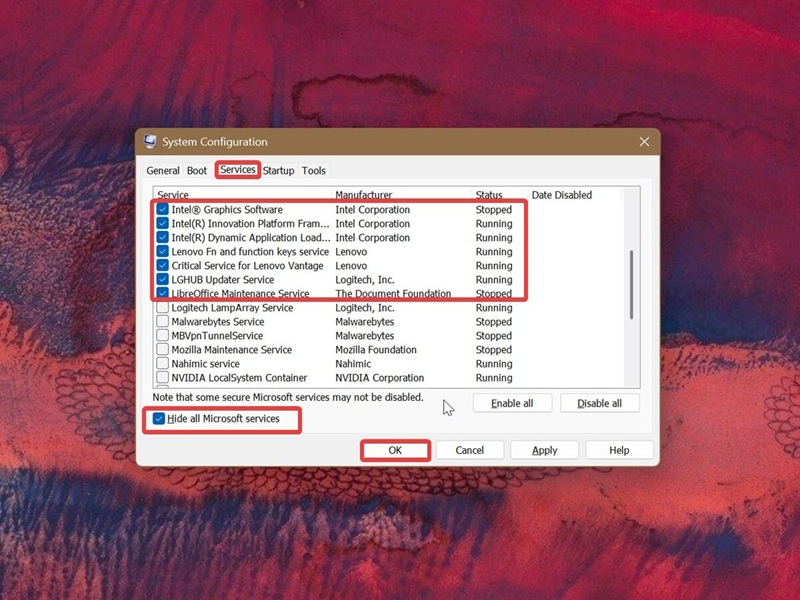Click Running status of Logitech LampArray Service
800x600 pixels.
pyautogui.click(x=494, y=307)
